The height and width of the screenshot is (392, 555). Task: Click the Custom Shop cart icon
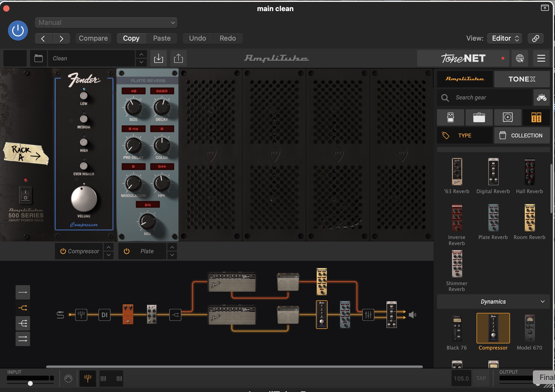coord(542,98)
